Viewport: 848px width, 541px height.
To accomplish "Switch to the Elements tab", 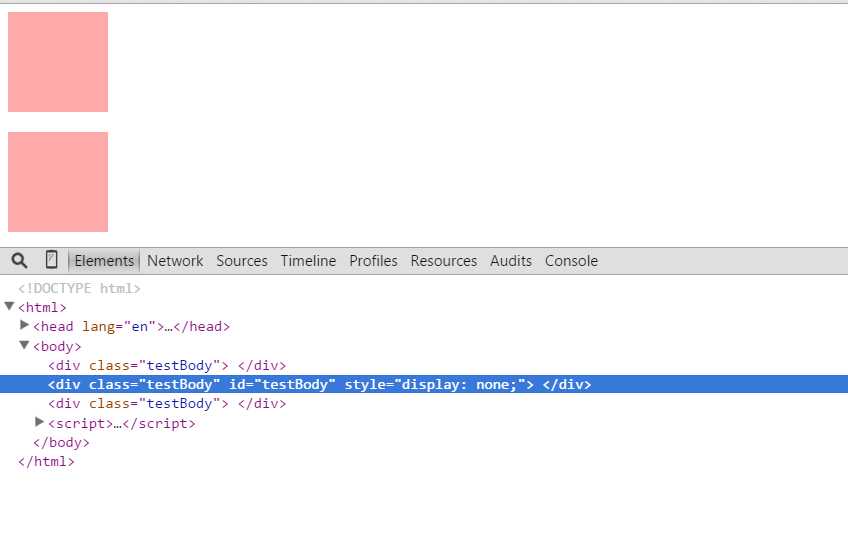I will pos(104,261).
